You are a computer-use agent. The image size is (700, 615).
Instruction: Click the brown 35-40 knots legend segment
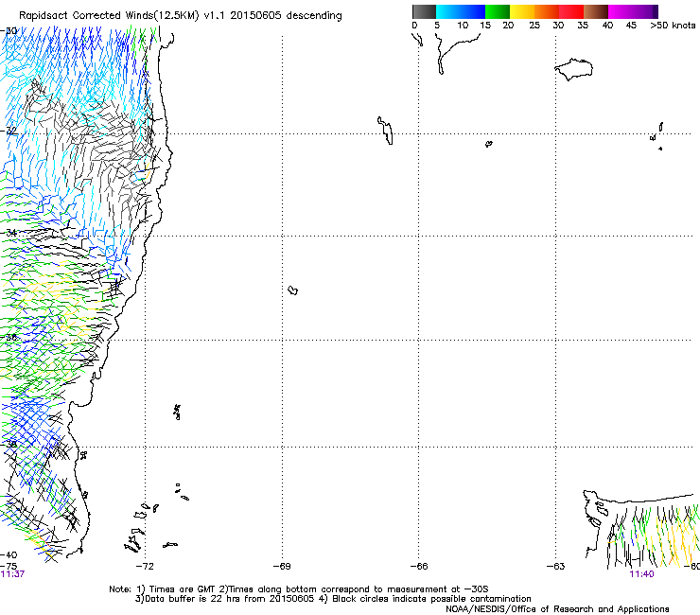pos(596,11)
